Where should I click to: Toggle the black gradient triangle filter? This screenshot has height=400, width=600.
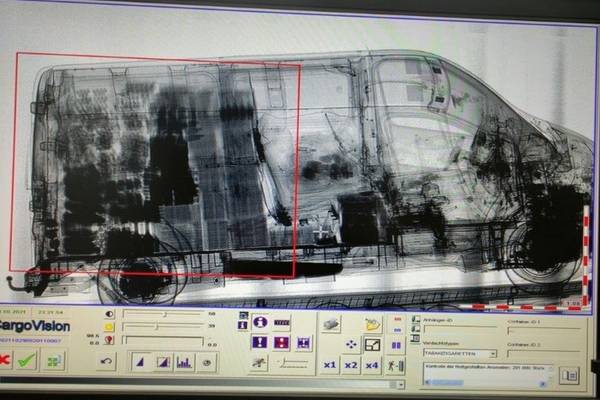point(138,362)
